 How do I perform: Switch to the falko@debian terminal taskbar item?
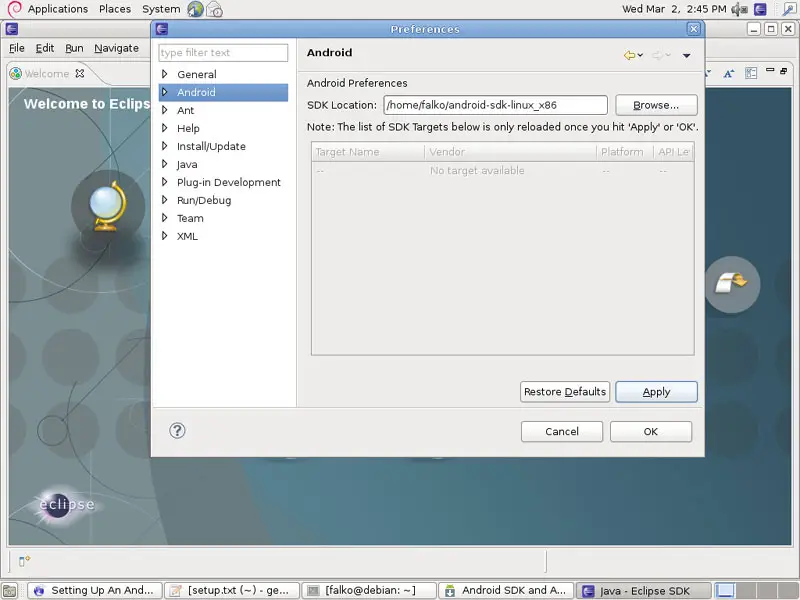(369, 591)
